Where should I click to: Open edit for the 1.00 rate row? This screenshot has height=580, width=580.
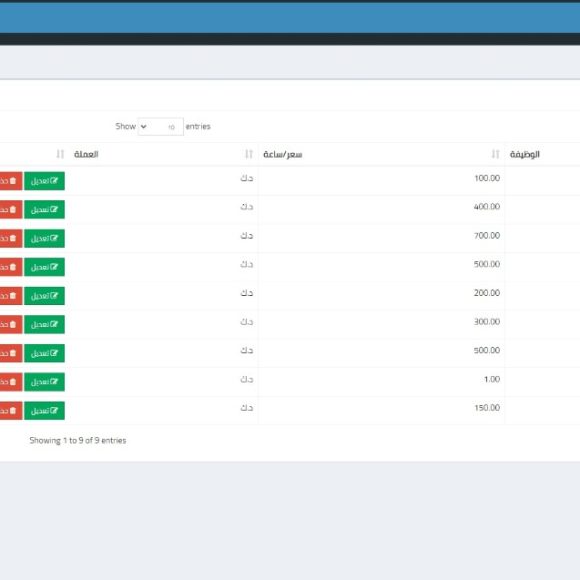(44, 382)
